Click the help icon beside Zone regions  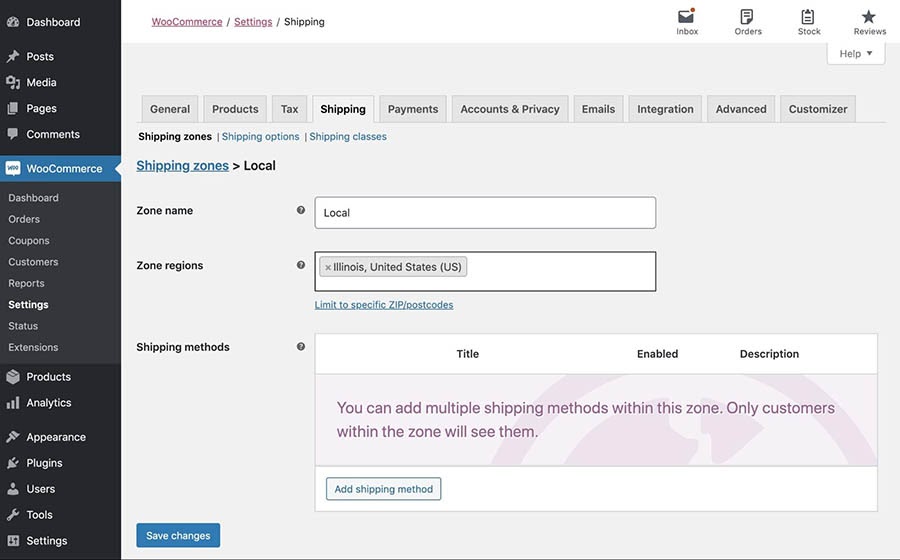click(x=301, y=266)
